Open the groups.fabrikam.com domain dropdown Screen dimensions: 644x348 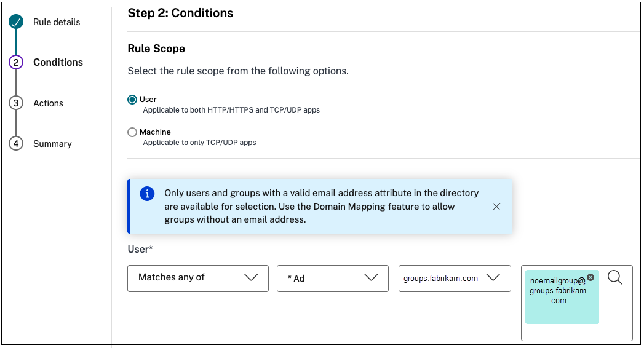click(x=455, y=279)
